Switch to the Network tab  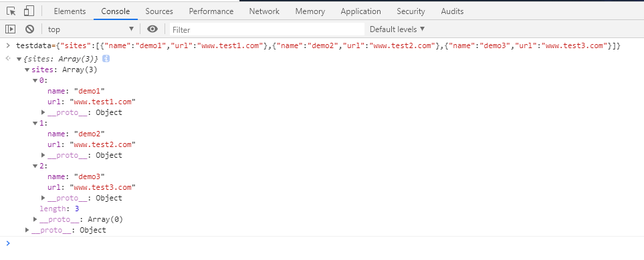pos(264,11)
